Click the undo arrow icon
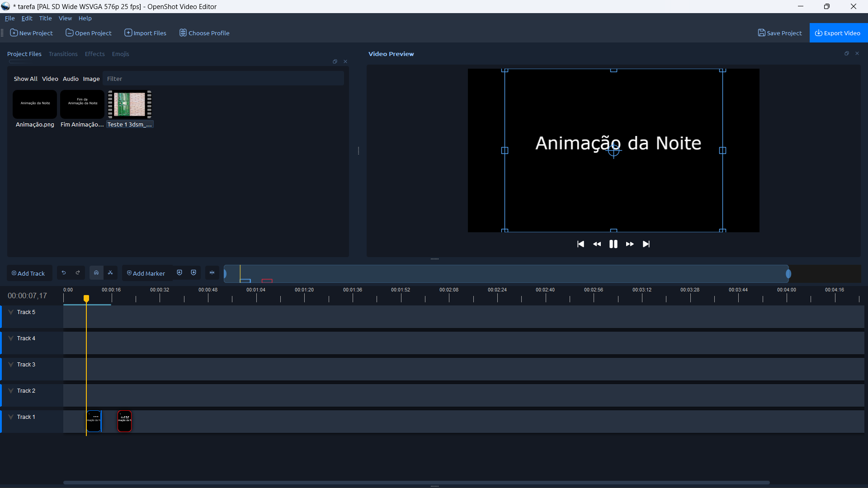This screenshot has width=868, height=488. click(64, 273)
